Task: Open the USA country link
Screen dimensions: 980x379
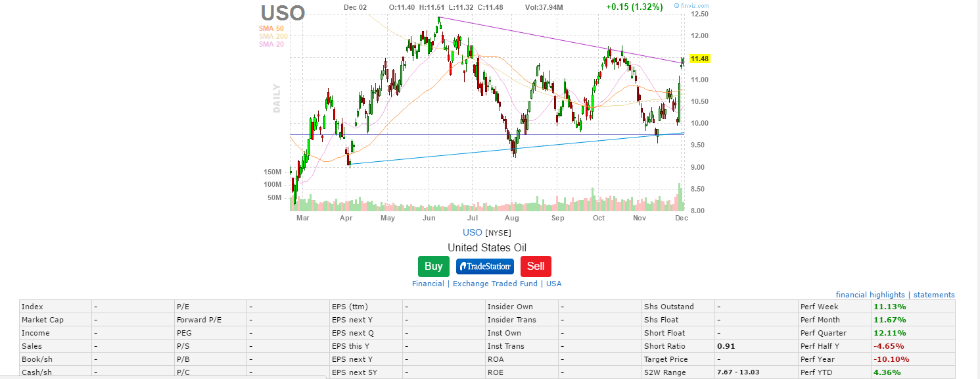Action: point(554,284)
